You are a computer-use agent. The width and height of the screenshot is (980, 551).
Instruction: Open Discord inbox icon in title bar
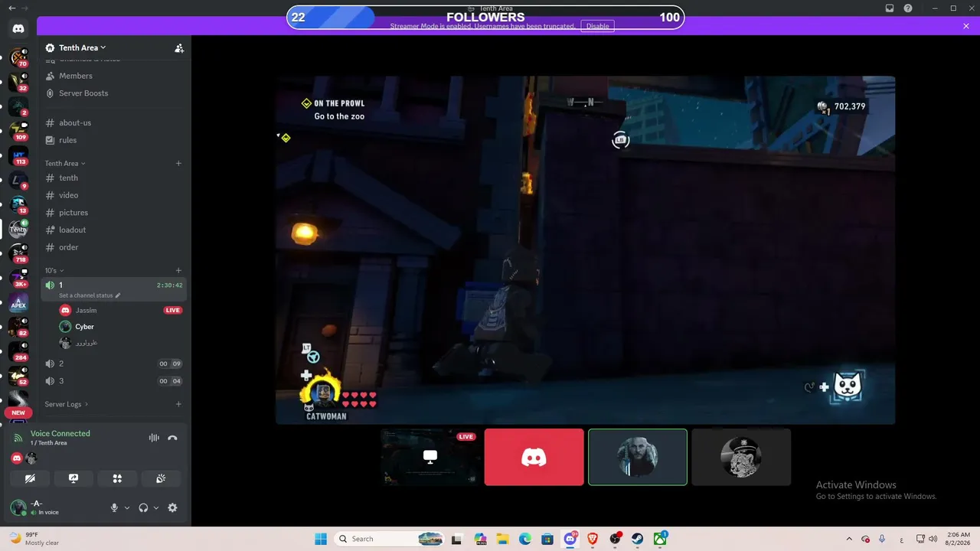(x=890, y=8)
